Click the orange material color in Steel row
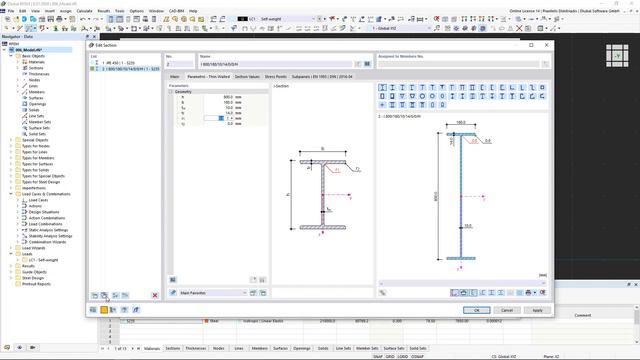This screenshot has width=640, height=360. [x=207, y=321]
